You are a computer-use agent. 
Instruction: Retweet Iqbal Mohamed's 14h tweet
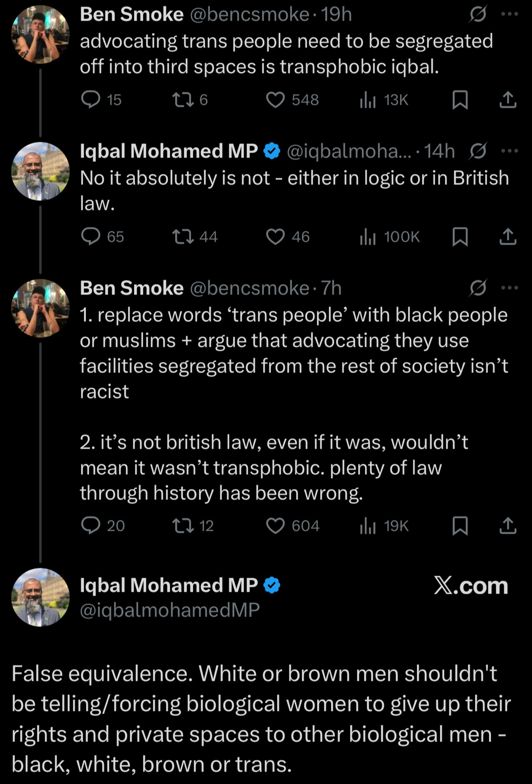coord(183,236)
